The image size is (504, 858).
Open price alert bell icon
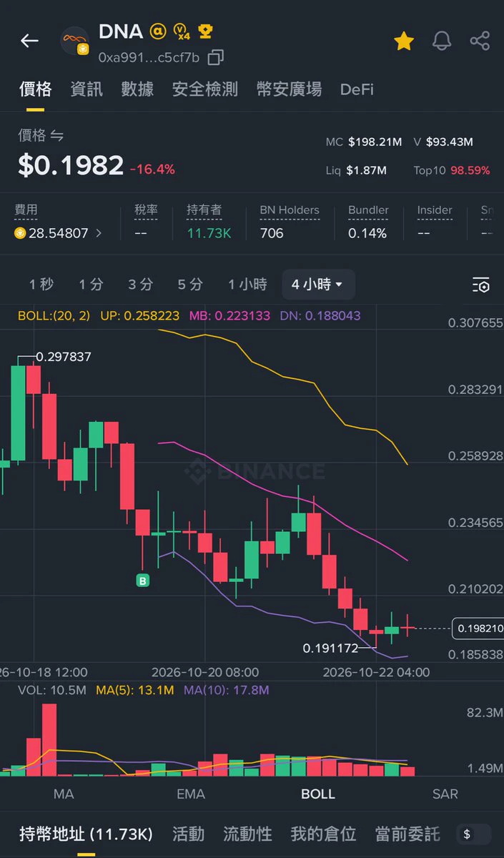click(x=442, y=41)
